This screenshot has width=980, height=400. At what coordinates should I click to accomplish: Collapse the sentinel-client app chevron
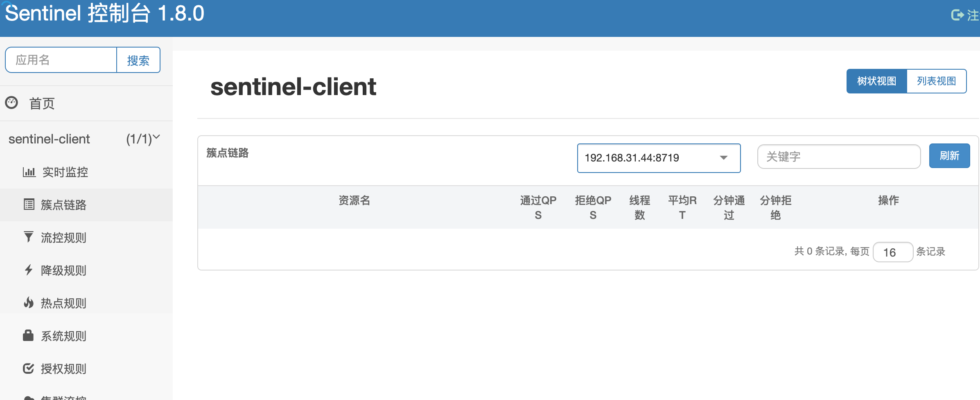[x=156, y=137]
